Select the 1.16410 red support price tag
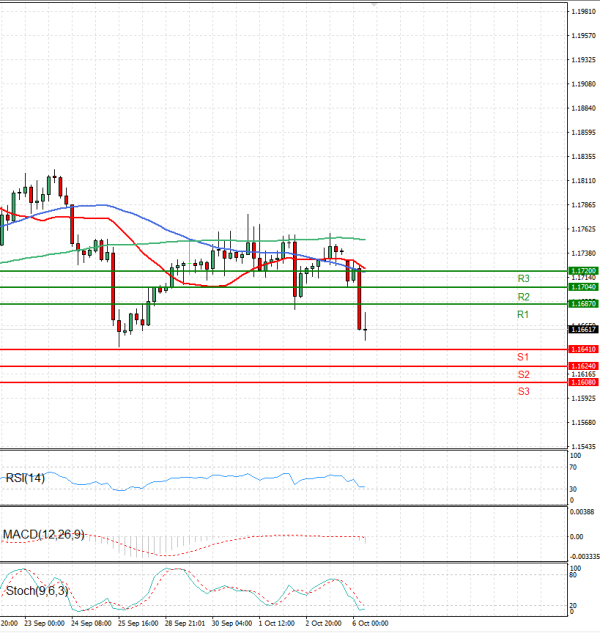The image size is (600, 633). 583,349
